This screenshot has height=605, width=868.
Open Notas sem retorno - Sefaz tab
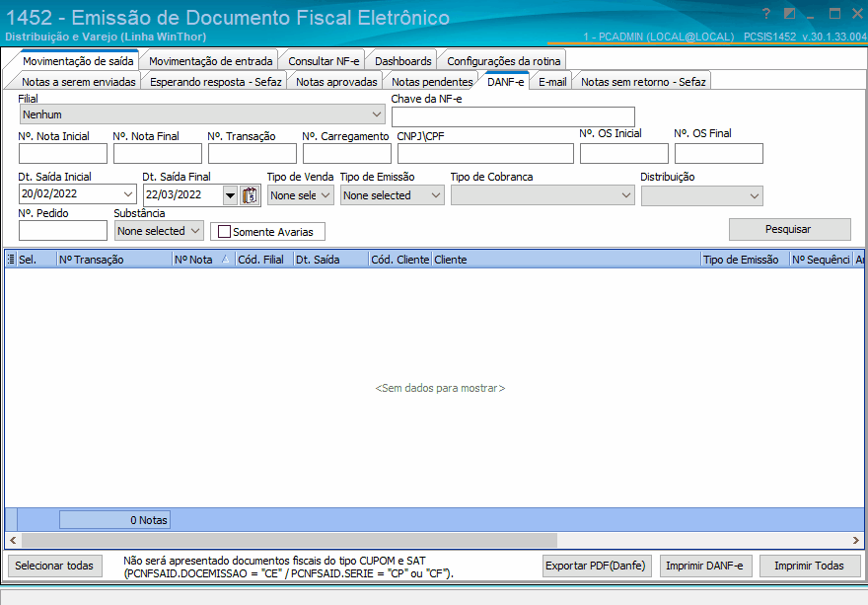(x=643, y=82)
